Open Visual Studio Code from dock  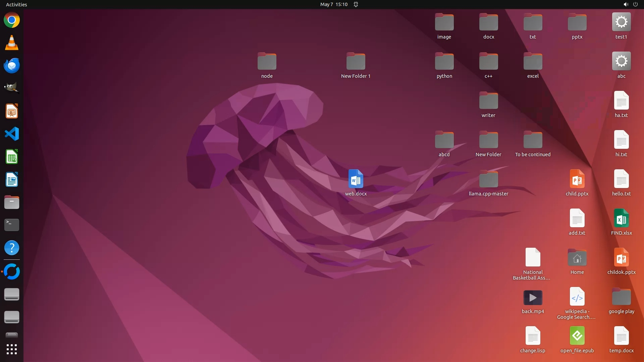pos(12,134)
